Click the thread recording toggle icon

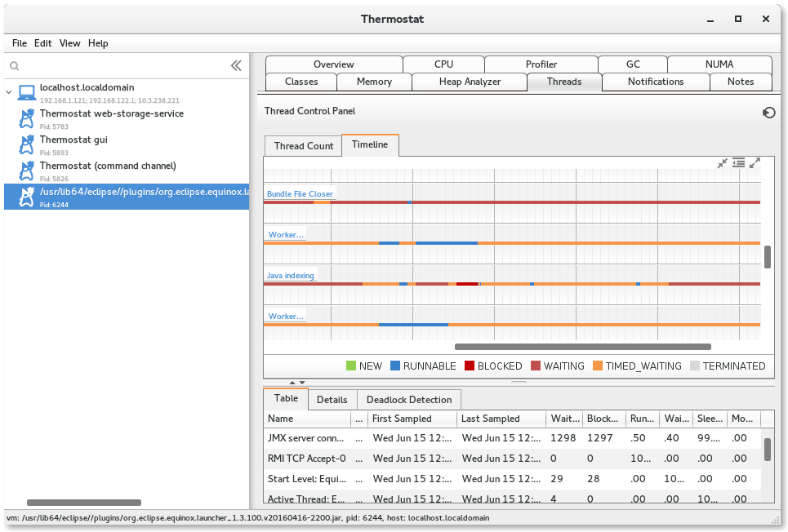[768, 113]
